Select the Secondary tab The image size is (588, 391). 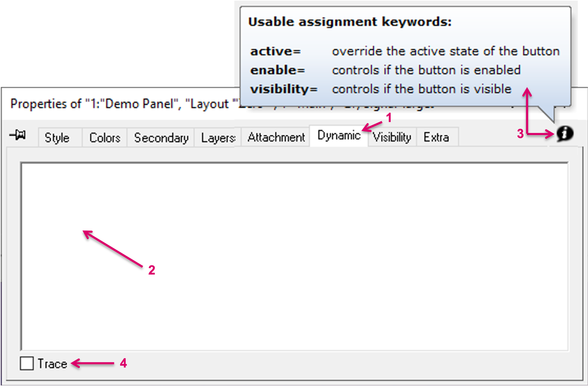(x=161, y=138)
